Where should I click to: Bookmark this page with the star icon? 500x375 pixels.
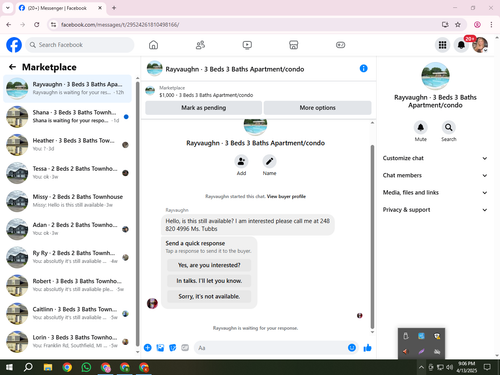(x=458, y=24)
